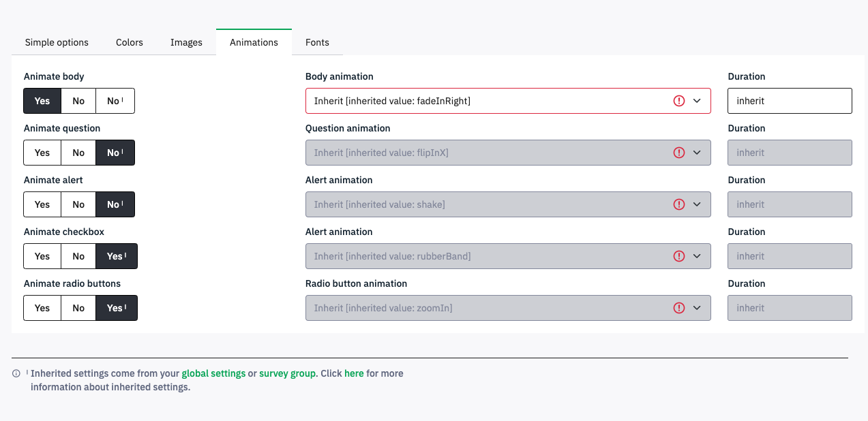The height and width of the screenshot is (421, 868).
Task: Click warning icon in Body animation field
Action: click(x=678, y=101)
